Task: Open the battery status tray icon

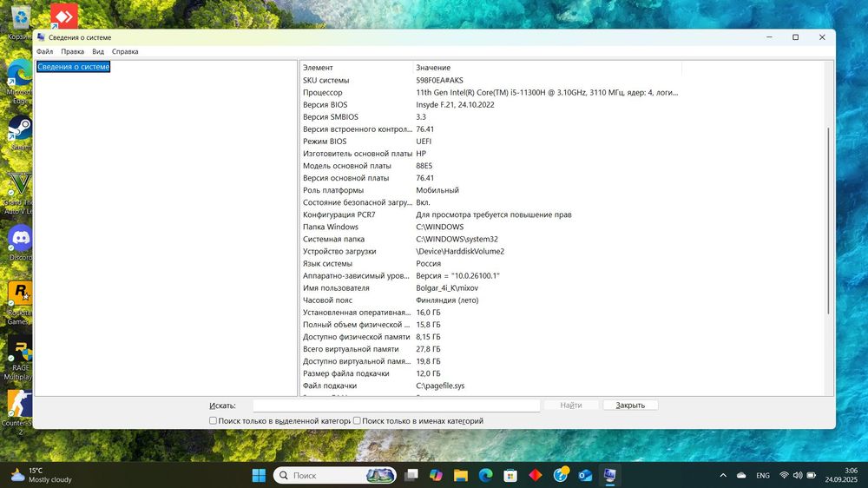Action: (812, 475)
